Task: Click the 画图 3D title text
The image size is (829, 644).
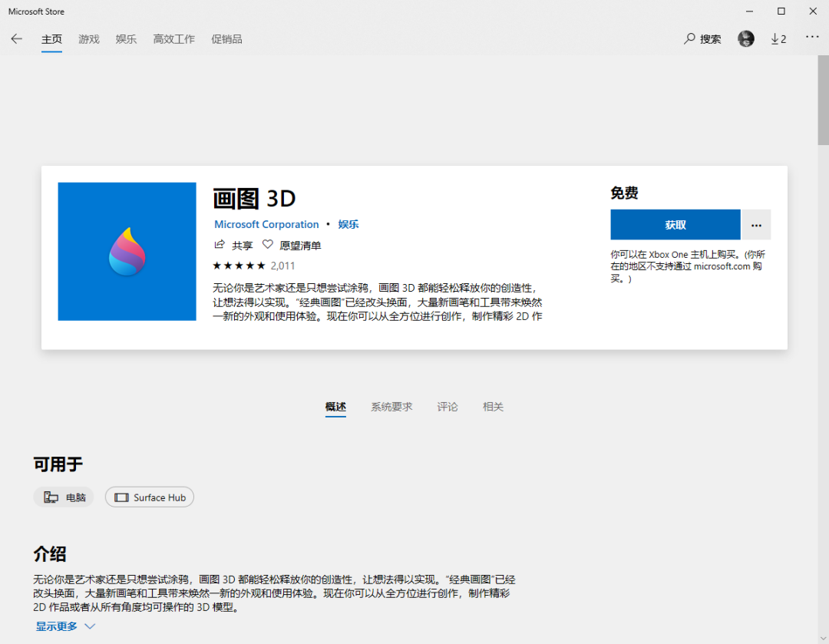Action: (254, 199)
